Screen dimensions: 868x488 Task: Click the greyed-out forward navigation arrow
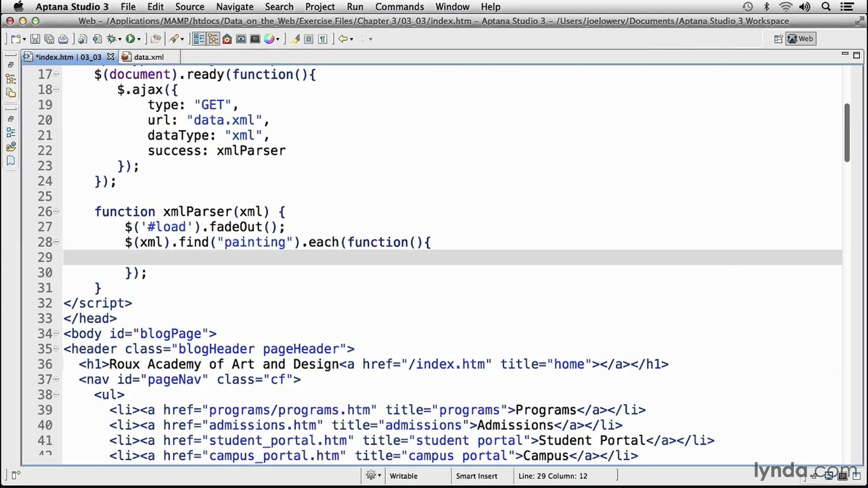[x=362, y=39]
